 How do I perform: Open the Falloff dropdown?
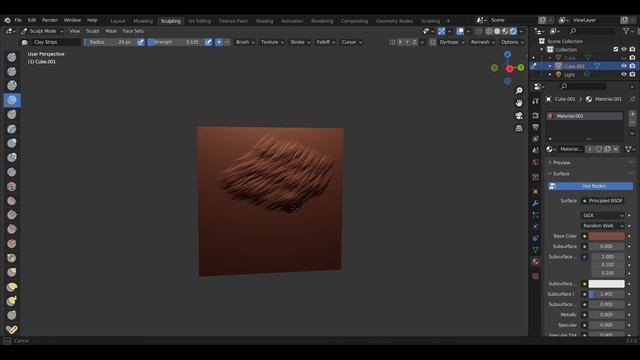tap(326, 42)
